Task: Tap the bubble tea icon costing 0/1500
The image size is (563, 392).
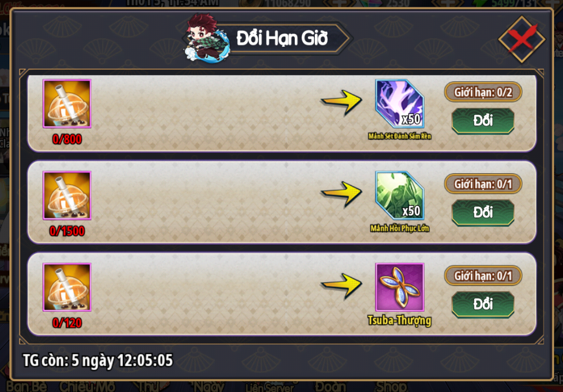Action: click(x=67, y=195)
